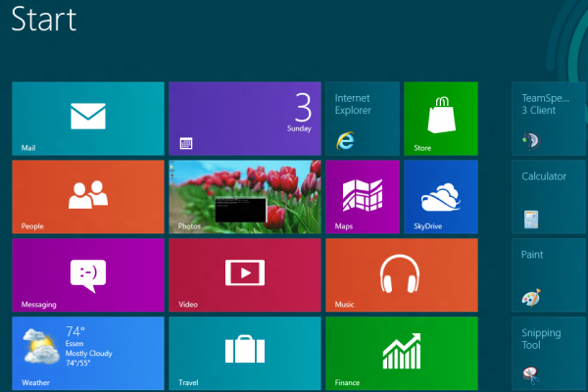Launch the Calculator tile
This screenshot has height=392, width=588.
tap(548, 197)
